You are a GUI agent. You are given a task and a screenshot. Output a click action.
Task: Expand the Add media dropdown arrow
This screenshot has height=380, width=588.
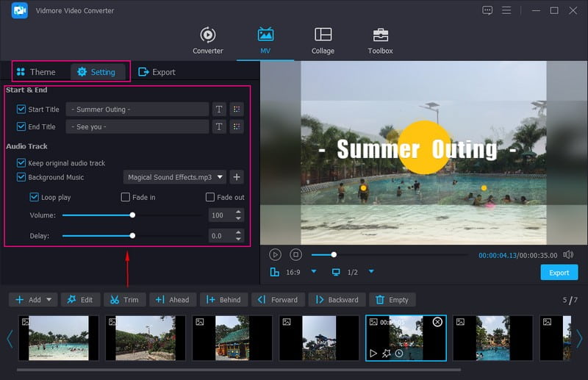[x=49, y=300]
